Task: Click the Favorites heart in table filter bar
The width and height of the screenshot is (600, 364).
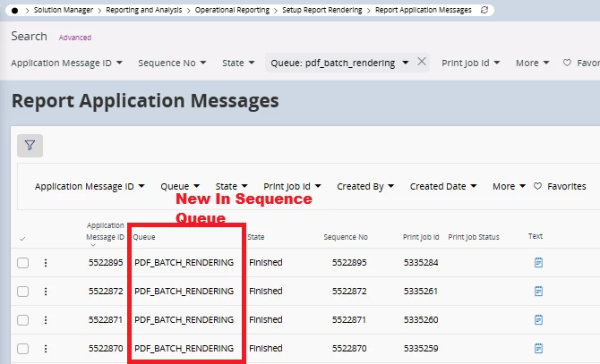Action: coord(537,186)
